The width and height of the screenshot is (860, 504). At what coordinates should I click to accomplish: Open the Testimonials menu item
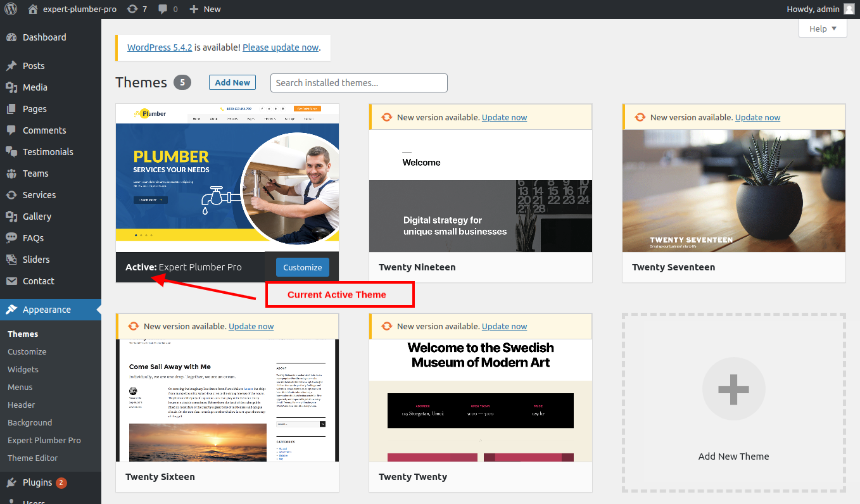click(51, 152)
